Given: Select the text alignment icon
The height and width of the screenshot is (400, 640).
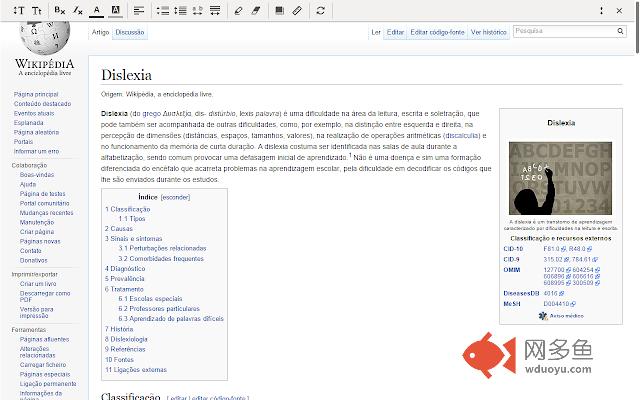Looking at the screenshot, I should (x=138, y=10).
